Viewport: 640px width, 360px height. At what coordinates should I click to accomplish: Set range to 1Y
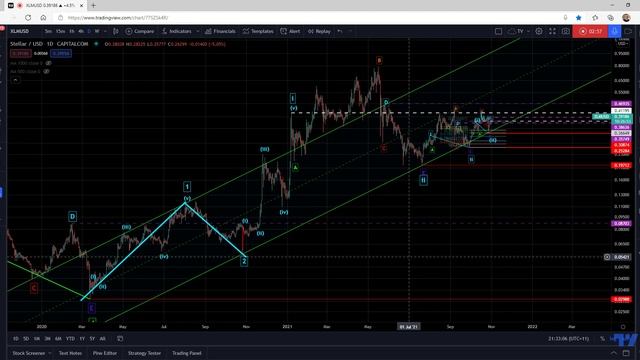pos(82,338)
